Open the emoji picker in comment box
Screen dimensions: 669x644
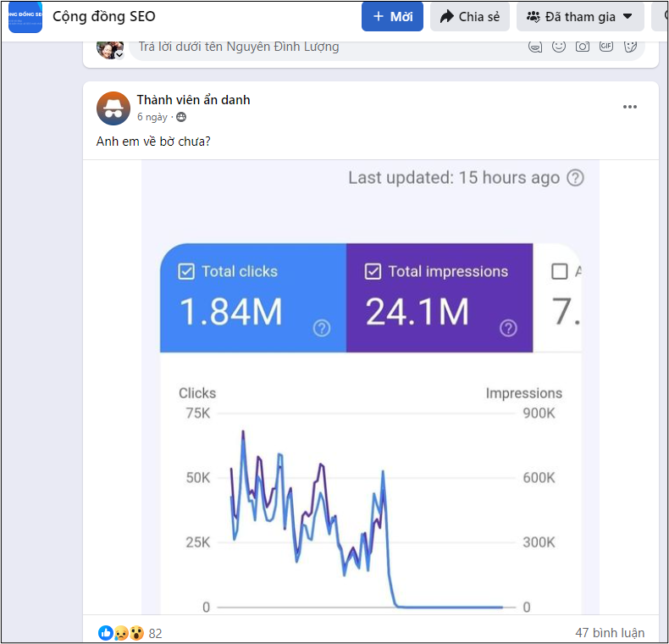tap(559, 47)
